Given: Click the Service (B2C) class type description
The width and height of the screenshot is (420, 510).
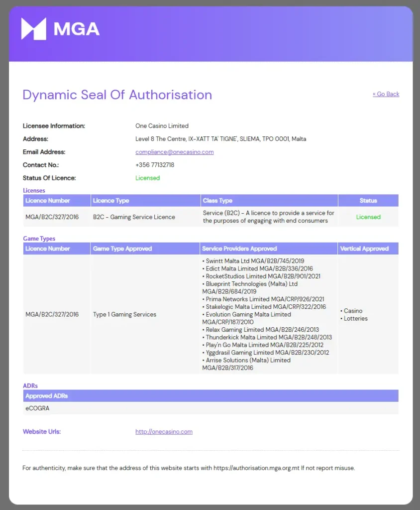Looking at the screenshot, I should point(269,217).
